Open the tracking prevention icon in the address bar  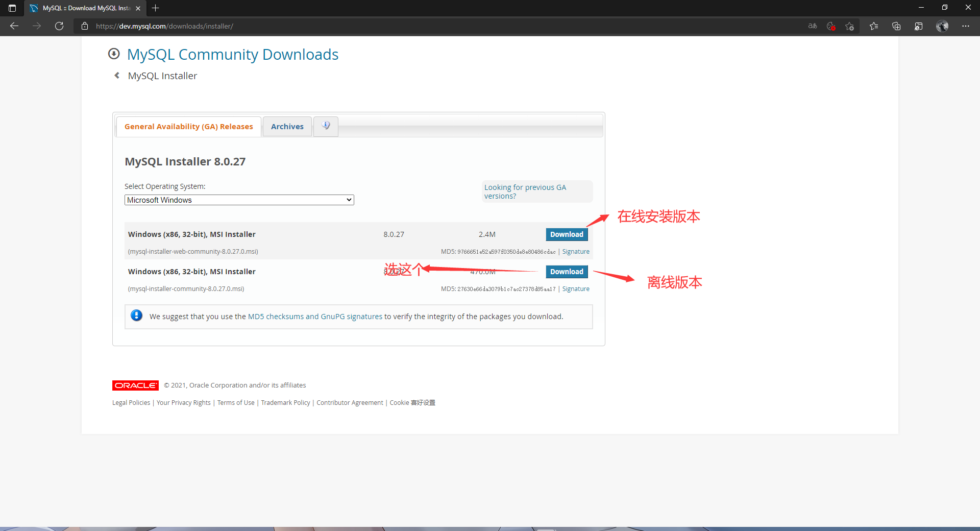click(831, 26)
